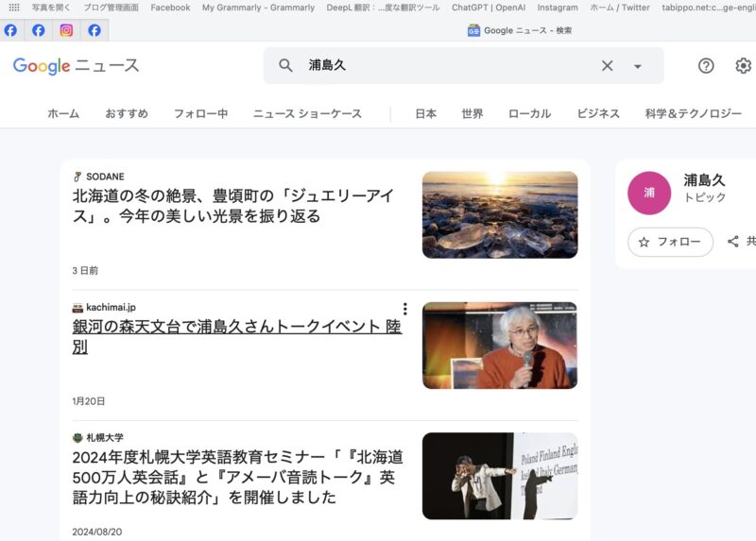Open the おすすめ section
Viewport: 756px width, 541px height.
(127, 113)
